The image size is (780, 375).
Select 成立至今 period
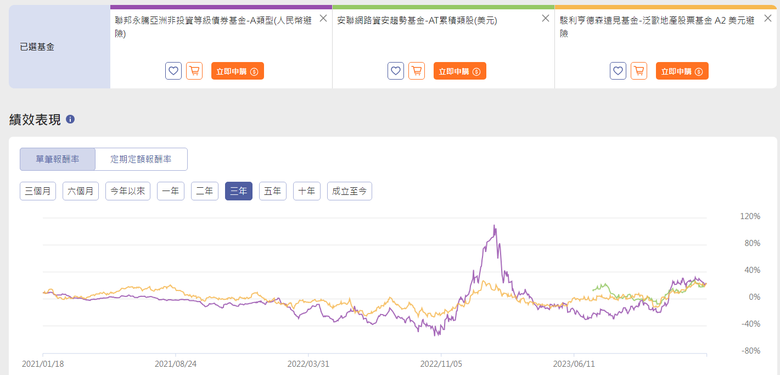(x=350, y=191)
